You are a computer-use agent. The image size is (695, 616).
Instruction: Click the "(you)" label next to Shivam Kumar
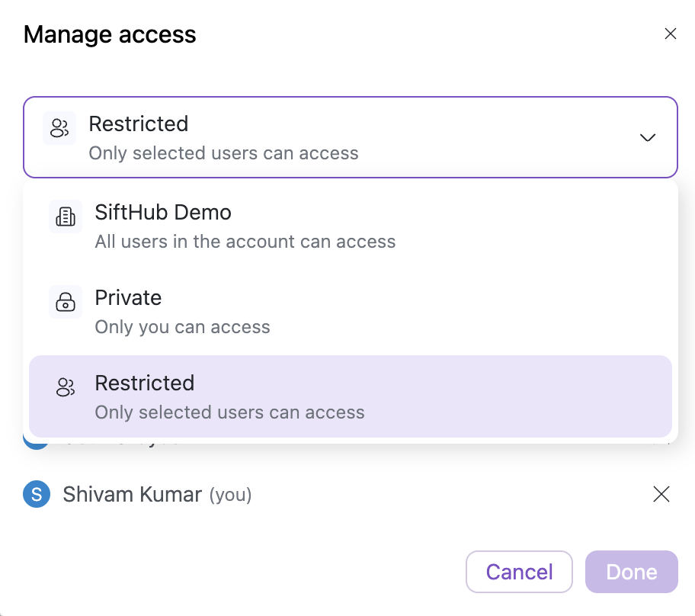point(230,496)
